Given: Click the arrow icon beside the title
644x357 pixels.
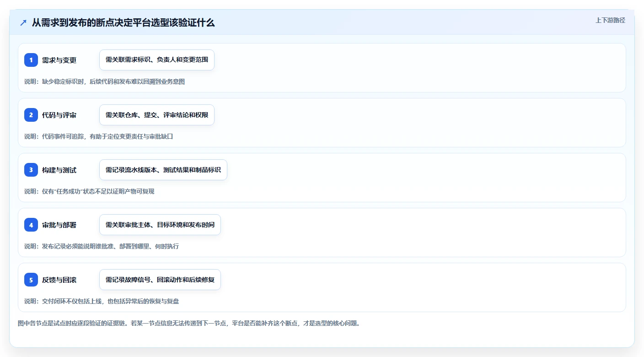Looking at the screenshot, I should point(23,23).
